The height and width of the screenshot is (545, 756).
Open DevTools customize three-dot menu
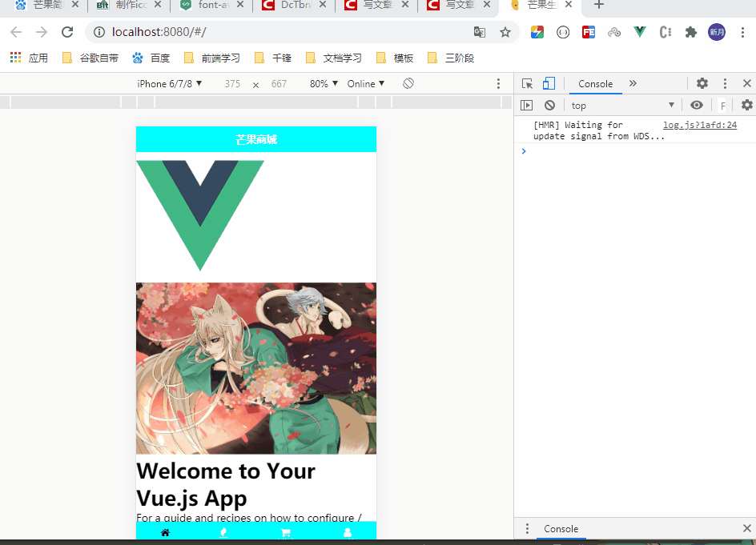(x=725, y=83)
